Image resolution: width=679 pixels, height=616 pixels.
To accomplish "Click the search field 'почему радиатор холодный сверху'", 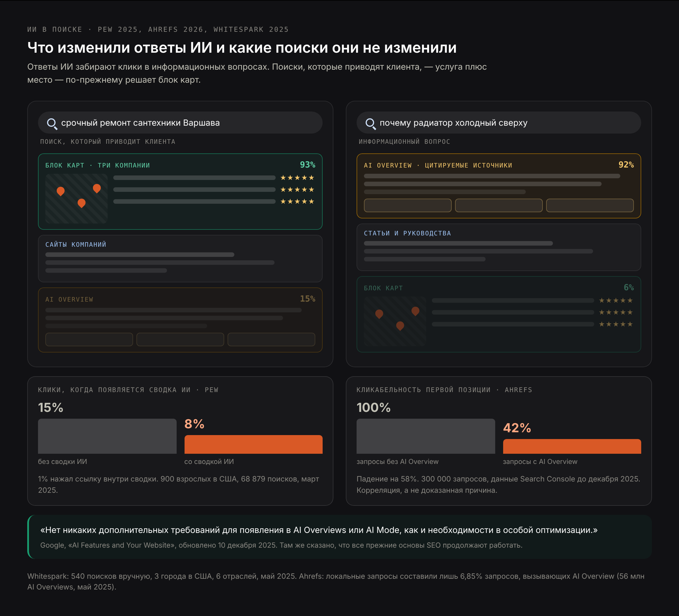I will [499, 122].
